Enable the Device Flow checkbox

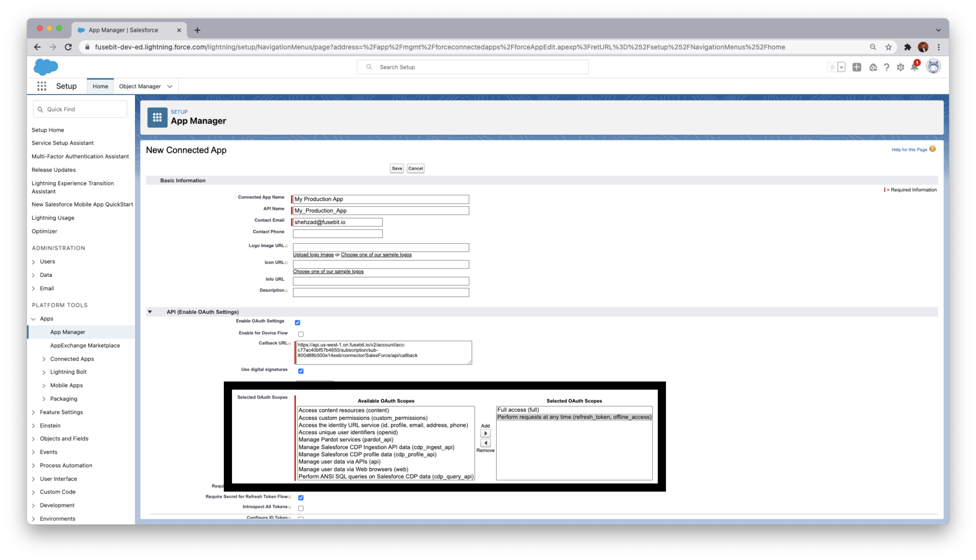pyautogui.click(x=301, y=334)
